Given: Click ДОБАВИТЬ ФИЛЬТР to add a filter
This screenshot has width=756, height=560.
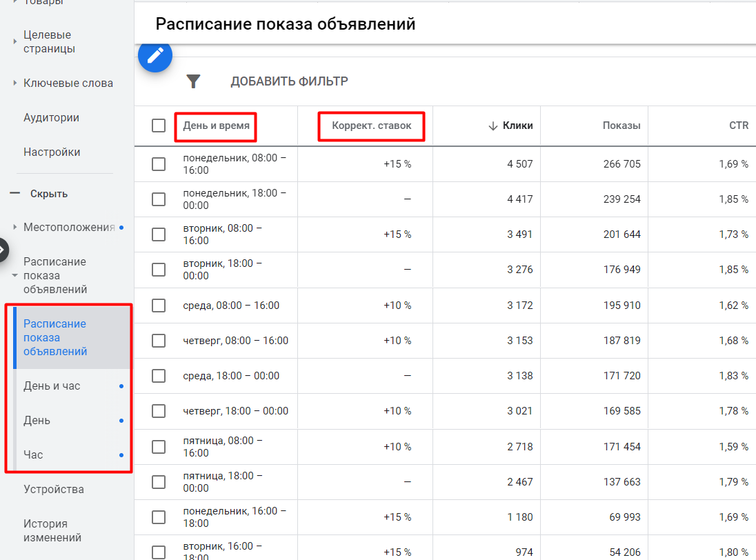Looking at the screenshot, I should click(289, 81).
